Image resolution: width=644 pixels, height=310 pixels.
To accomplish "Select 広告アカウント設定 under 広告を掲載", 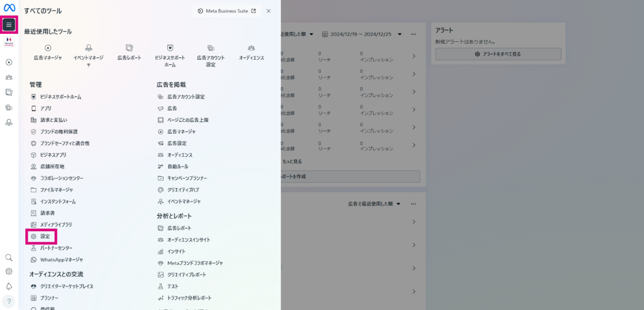I will pos(181,97).
